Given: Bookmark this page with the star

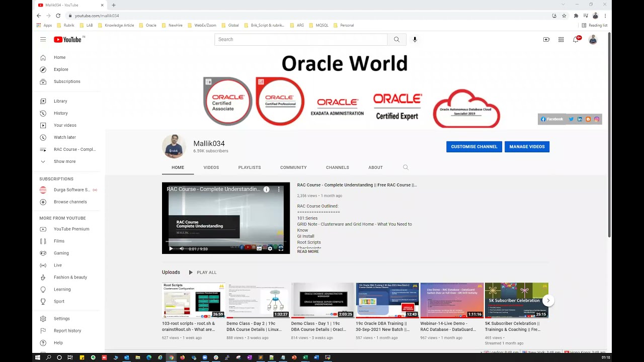Looking at the screenshot, I should coord(564,16).
